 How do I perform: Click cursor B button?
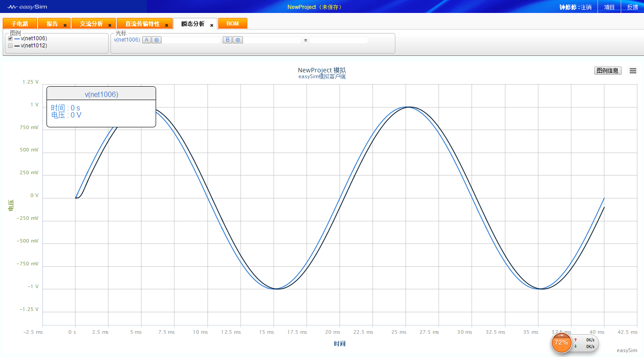click(x=228, y=40)
